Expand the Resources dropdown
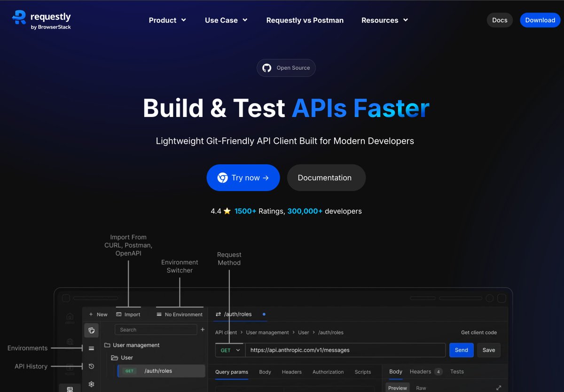Image resolution: width=564 pixels, height=392 pixels. click(384, 20)
